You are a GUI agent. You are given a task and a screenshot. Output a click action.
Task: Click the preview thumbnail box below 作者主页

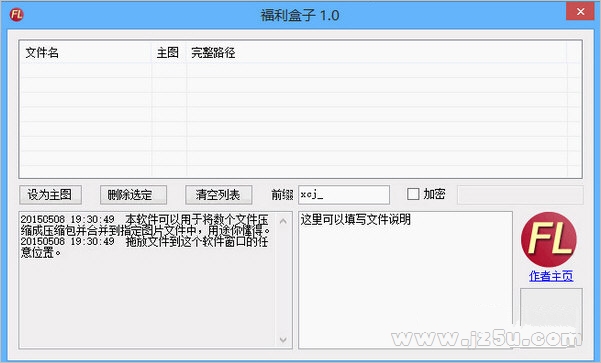551,318
